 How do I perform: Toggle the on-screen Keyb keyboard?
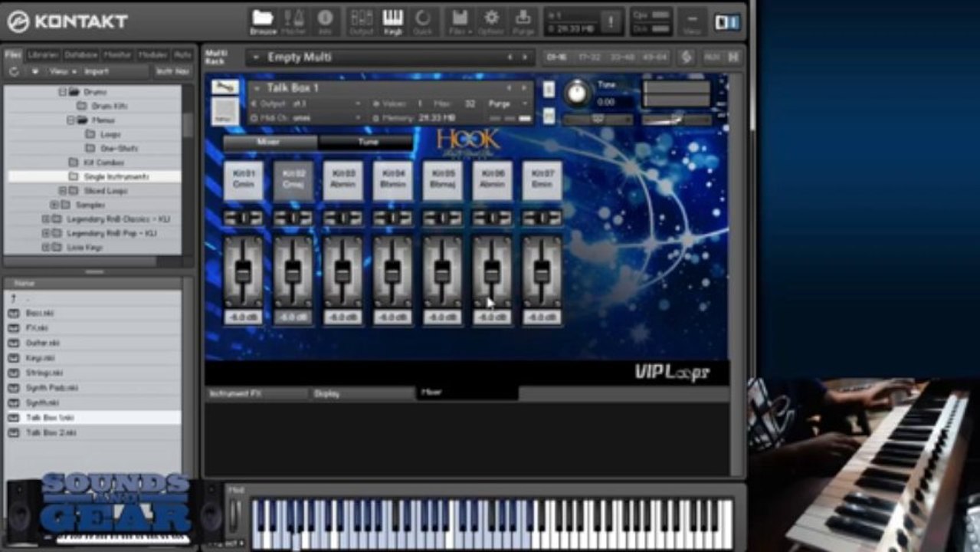click(392, 21)
